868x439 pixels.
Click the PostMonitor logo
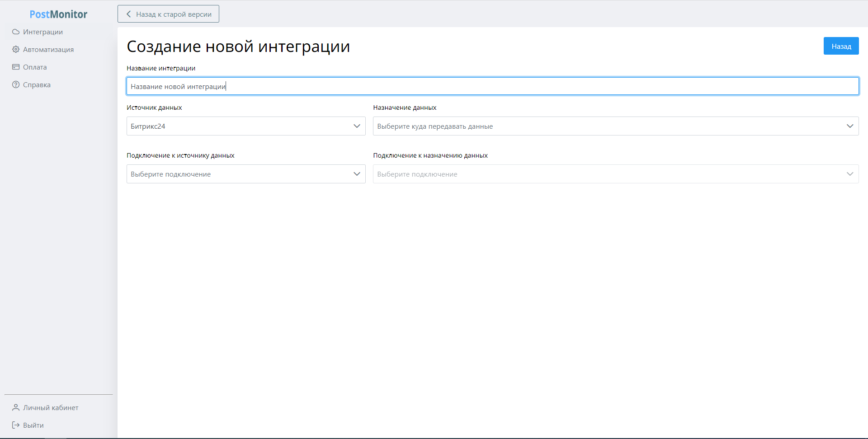coord(58,14)
